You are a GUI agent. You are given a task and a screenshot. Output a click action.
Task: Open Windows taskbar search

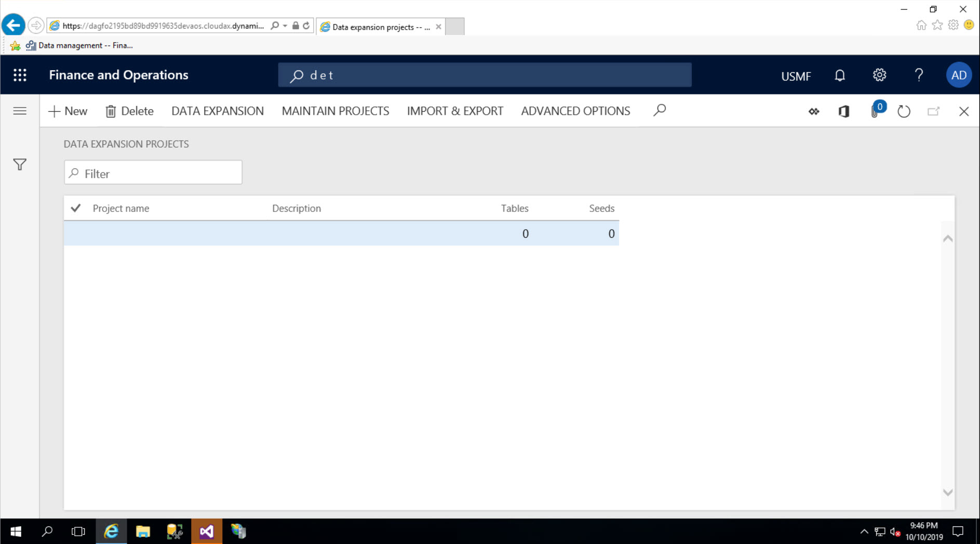tap(47, 532)
